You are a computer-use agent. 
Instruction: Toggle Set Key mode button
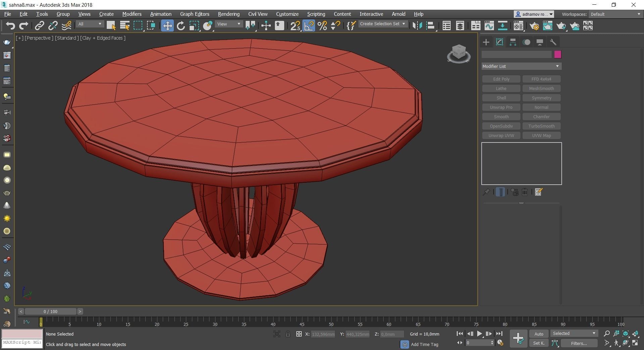pos(539,343)
